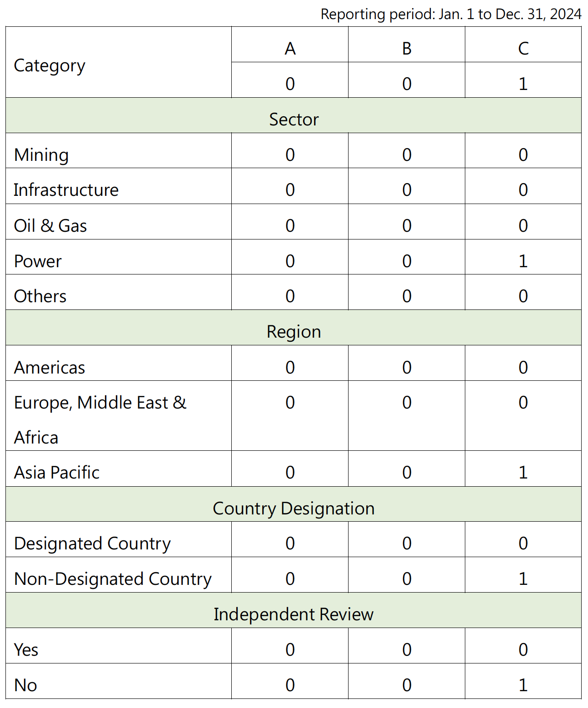This screenshot has height=708, width=588.
Task: Click Europe, Middle East & Africa label
Action: pyautogui.click(x=100, y=420)
